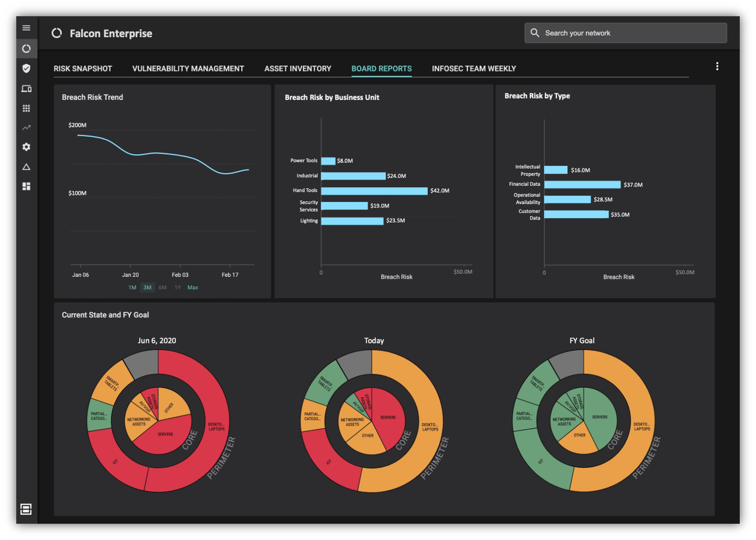This screenshot has height=540, width=756.
Task: Set trend range to 1M
Action: [132, 288]
